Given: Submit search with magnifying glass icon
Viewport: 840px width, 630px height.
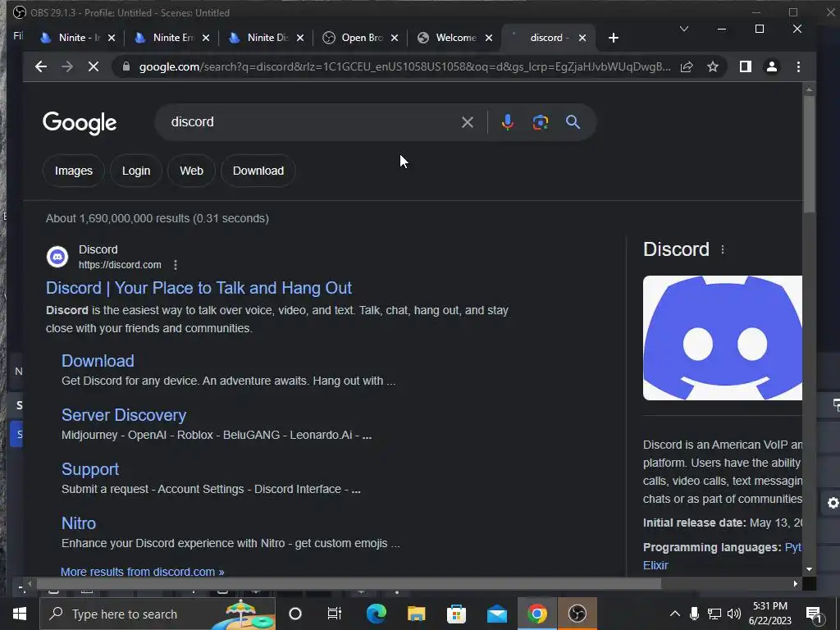Looking at the screenshot, I should click(573, 122).
